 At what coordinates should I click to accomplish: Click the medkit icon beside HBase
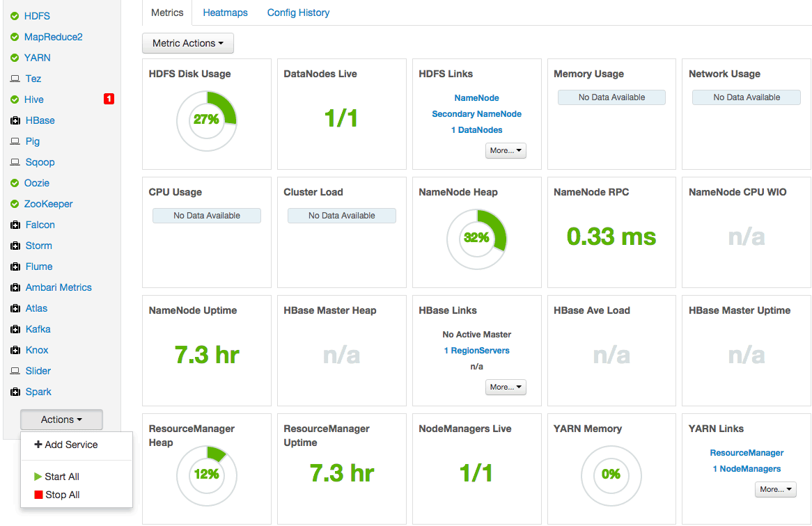(x=15, y=120)
